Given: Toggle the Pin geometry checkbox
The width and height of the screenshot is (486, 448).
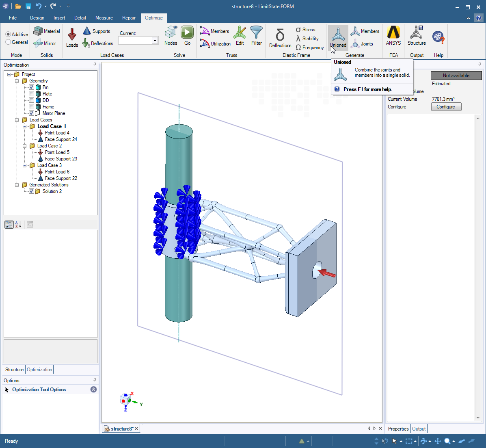Looking at the screenshot, I should click(31, 87).
